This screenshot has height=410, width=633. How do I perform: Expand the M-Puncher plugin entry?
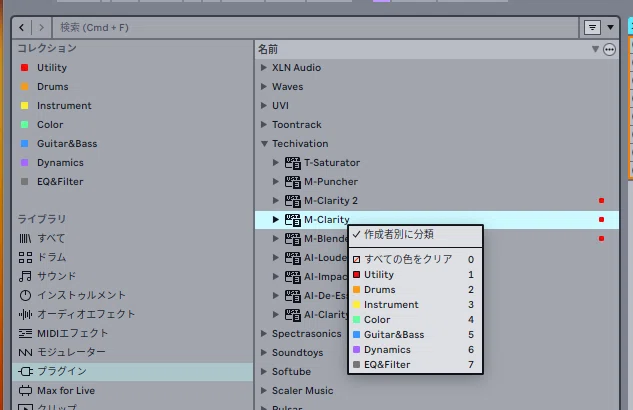click(x=276, y=181)
